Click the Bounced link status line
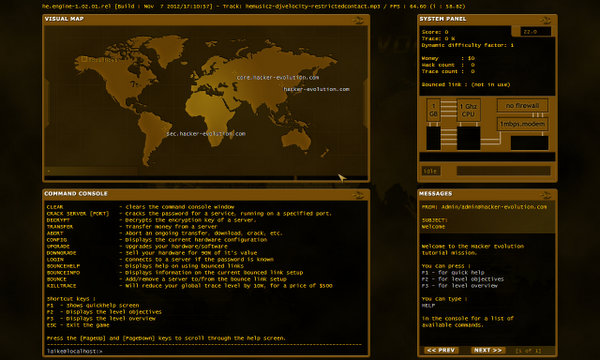 point(466,85)
